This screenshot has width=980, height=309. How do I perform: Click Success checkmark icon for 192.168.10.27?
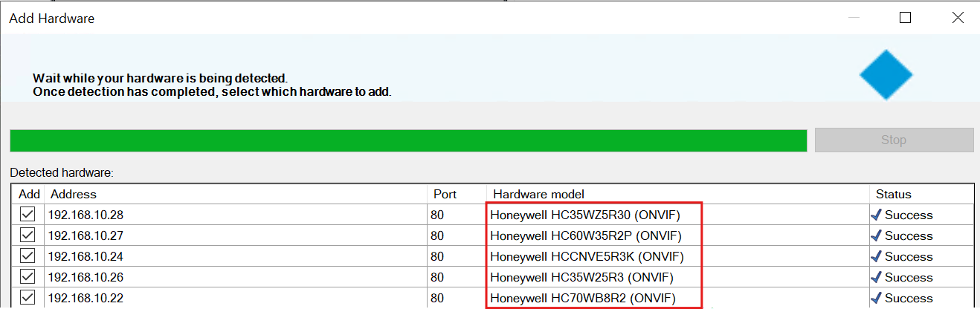(877, 235)
